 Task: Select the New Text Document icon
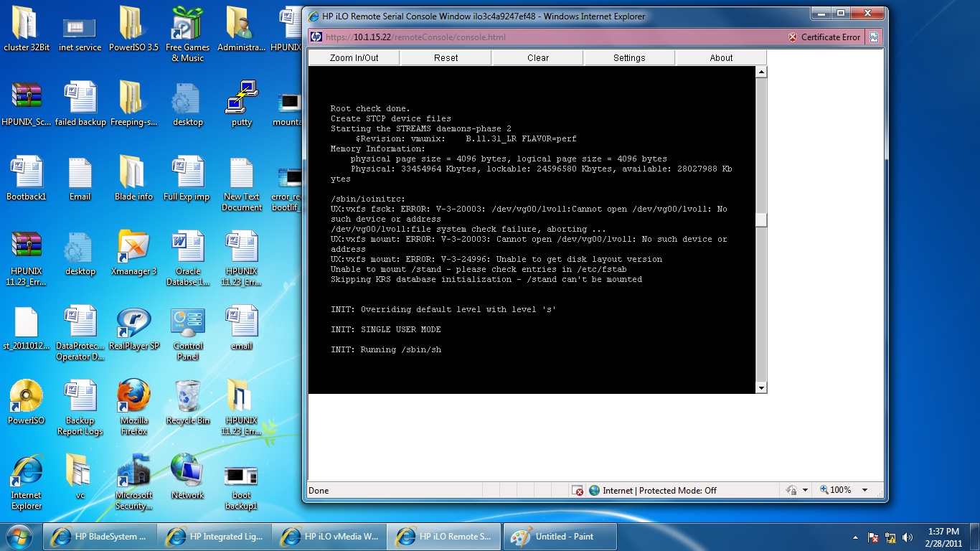click(x=242, y=184)
